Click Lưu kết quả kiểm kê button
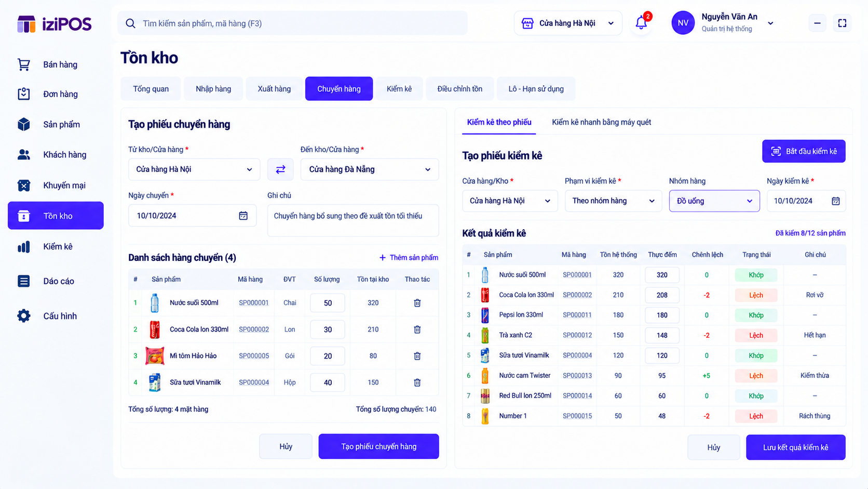 [x=795, y=447]
